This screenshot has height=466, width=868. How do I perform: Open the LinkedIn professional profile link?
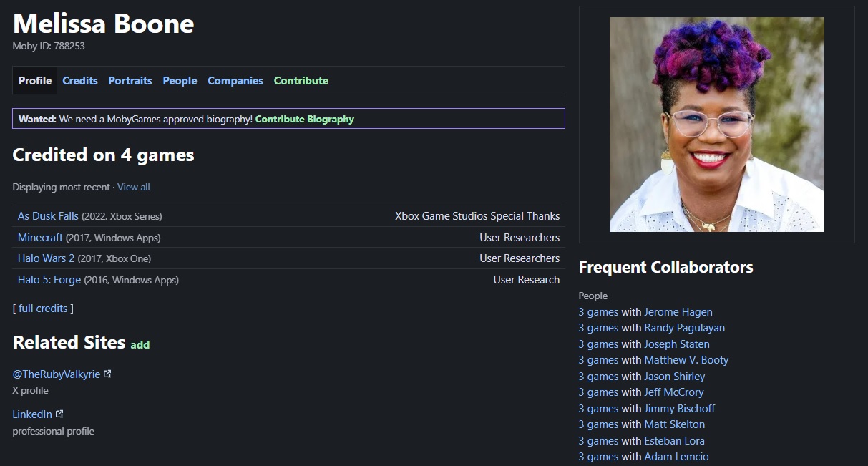32,414
